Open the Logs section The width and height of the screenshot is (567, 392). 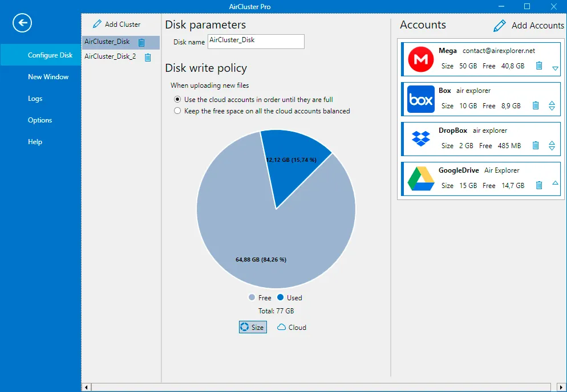[35, 99]
